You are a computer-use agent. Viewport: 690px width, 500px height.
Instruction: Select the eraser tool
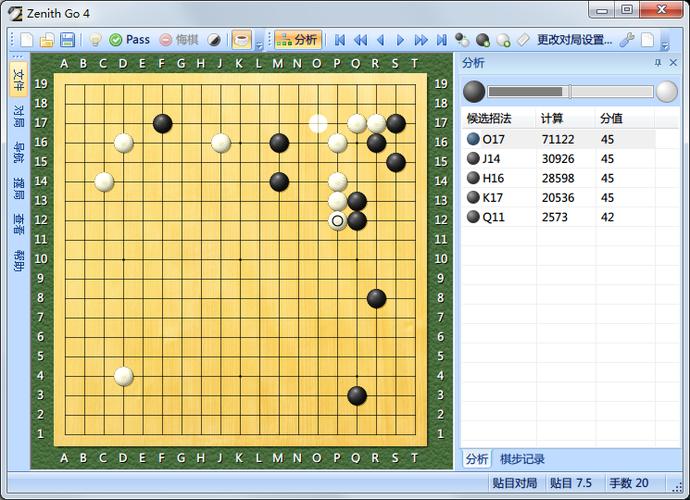click(523, 40)
